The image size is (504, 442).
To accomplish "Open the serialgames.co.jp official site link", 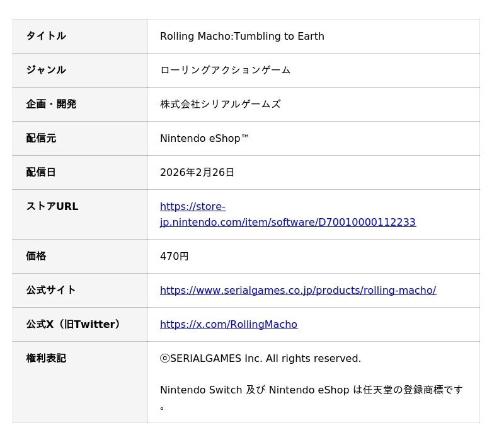I will [297, 290].
